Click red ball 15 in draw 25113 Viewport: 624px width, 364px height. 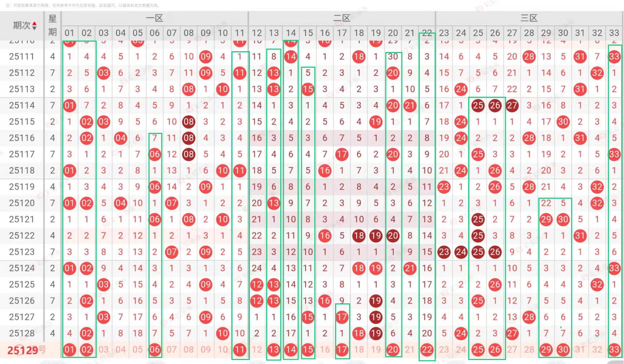(x=308, y=89)
